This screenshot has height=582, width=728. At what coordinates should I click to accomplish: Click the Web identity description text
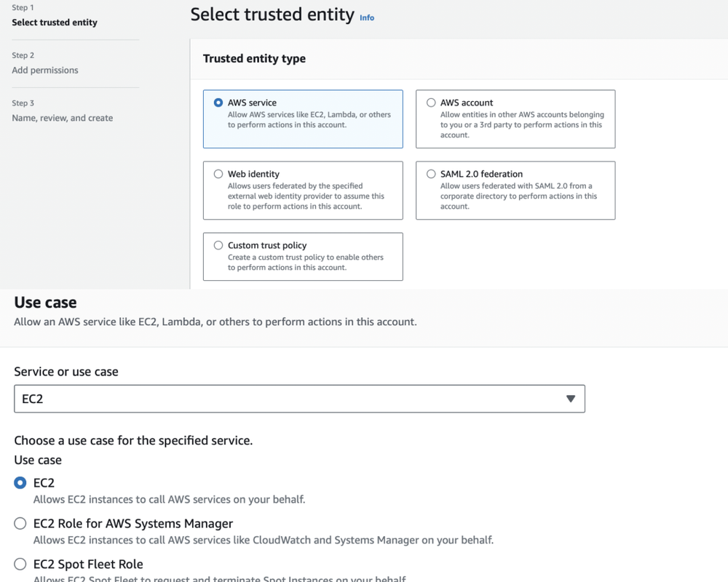(306, 196)
